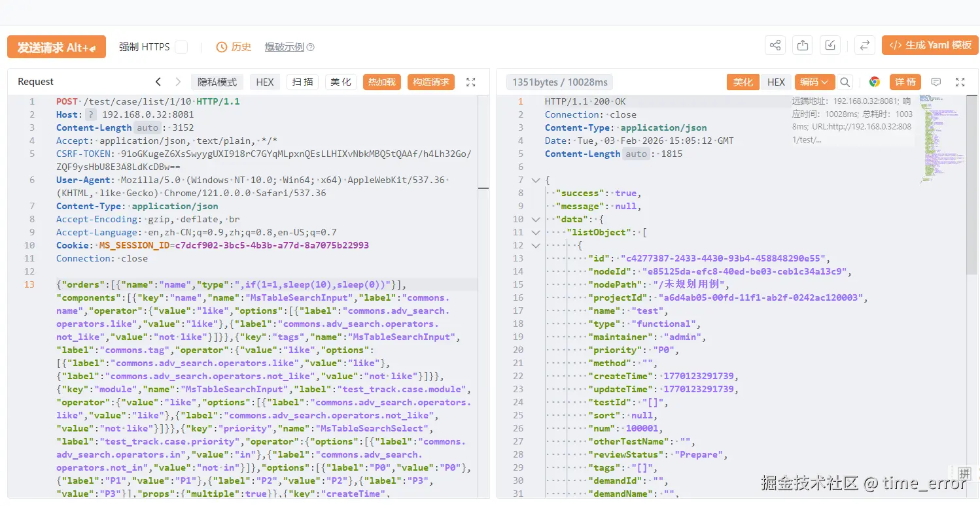The width and height of the screenshot is (980, 506).
Task: Click 扫描 button in Request panel
Action: point(303,82)
